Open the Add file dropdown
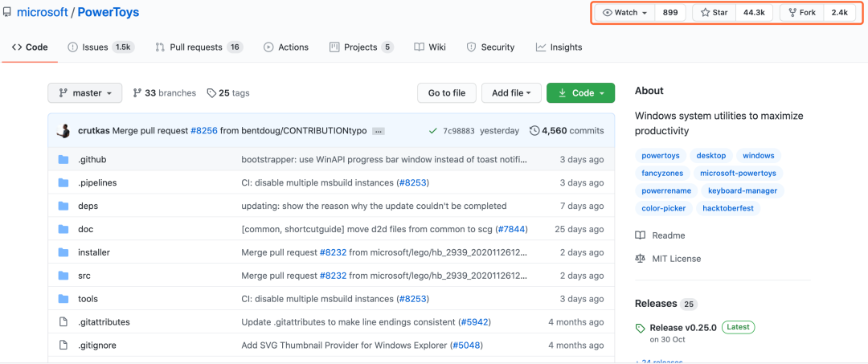Image resolution: width=868 pixels, height=364 pixels. point(511,93)
